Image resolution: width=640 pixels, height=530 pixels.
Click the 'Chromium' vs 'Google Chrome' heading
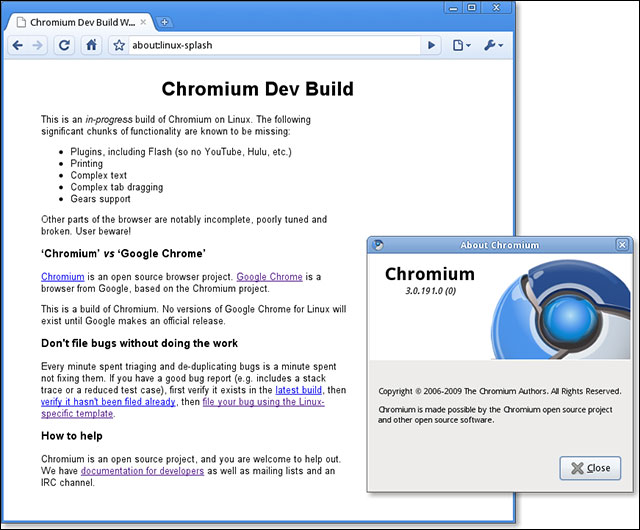coord(123,254)
